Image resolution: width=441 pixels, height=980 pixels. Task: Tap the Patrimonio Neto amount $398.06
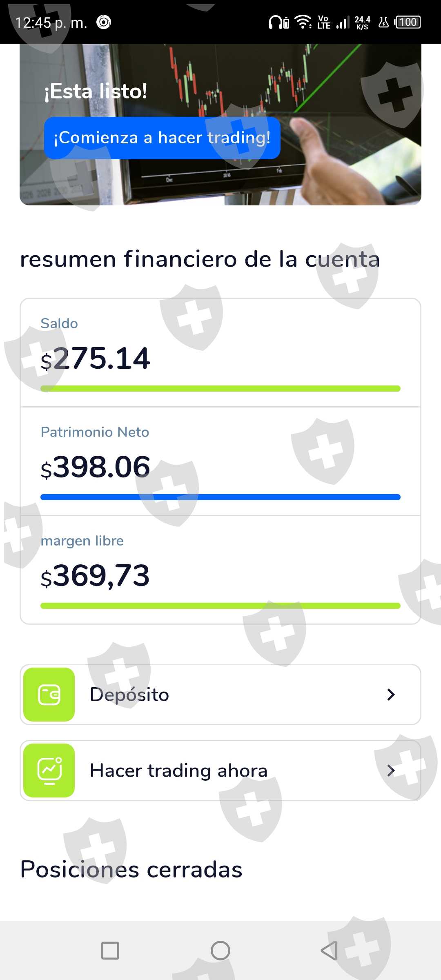pyautogui.click(x=96, y=467)
